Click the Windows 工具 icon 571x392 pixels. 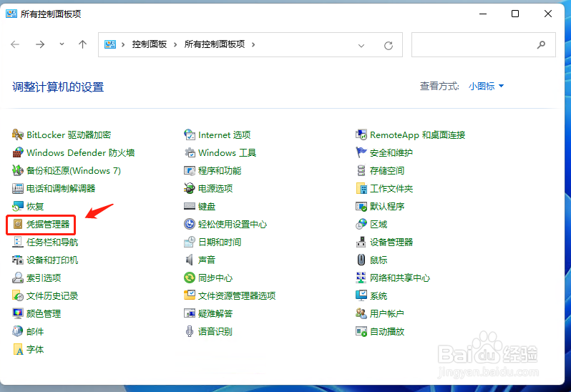tap(190, 152)
